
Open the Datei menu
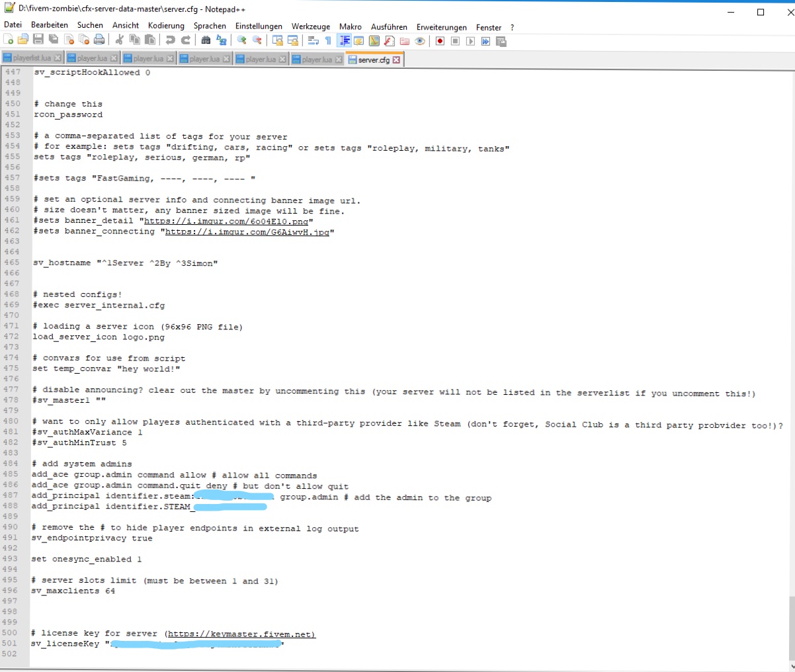[x=13, y=26]
